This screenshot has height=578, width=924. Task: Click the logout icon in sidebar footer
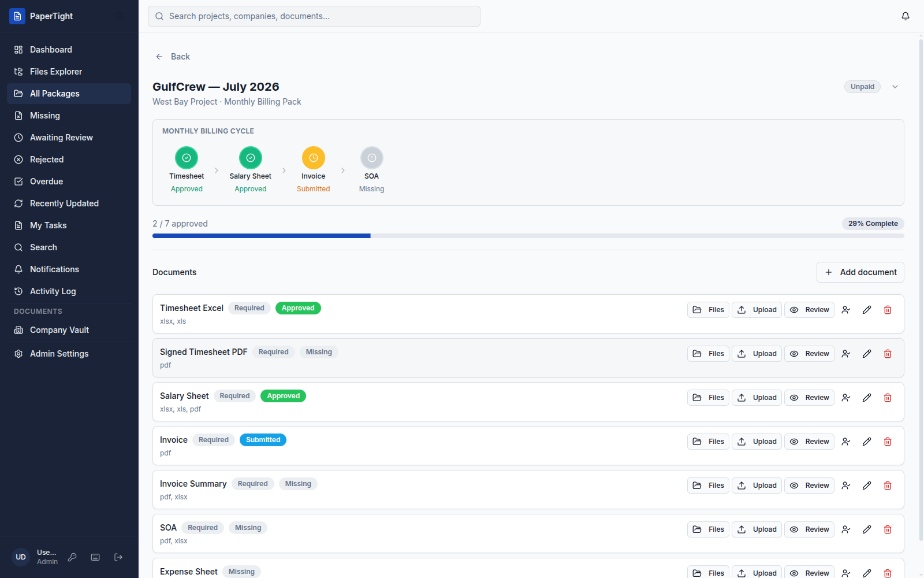click(x=118, y=557)
